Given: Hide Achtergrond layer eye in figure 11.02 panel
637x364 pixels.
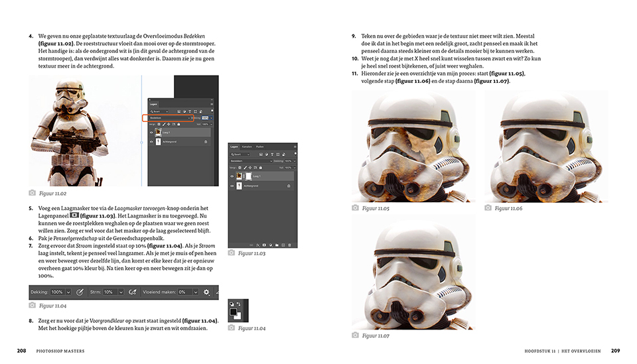Looking at the screenshot, I should (151, 142).
